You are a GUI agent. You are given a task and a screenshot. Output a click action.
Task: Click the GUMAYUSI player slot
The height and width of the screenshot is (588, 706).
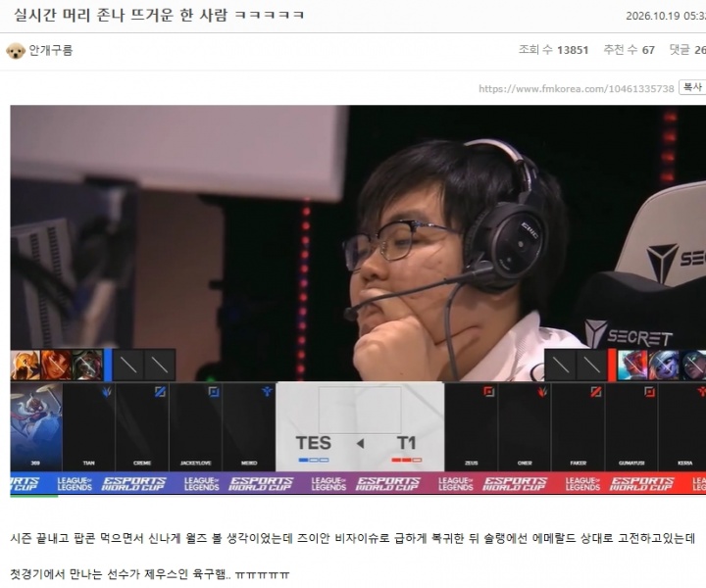tap(631, 426)
